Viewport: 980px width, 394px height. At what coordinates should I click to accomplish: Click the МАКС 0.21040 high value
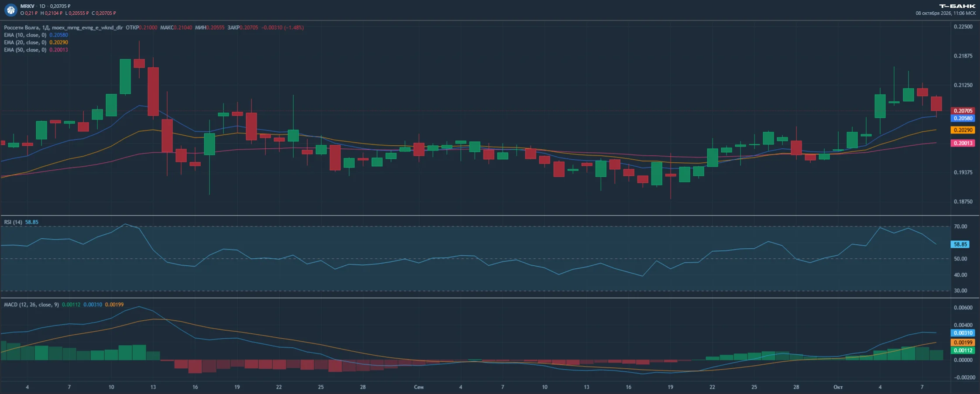176,27
